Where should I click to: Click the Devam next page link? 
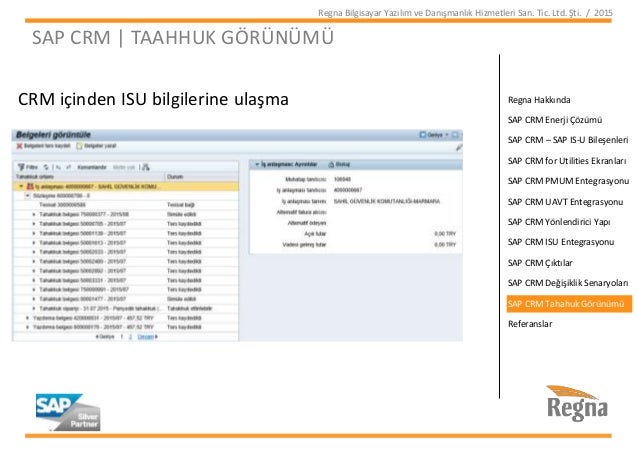pyautogui.click(x=147, y=337)
